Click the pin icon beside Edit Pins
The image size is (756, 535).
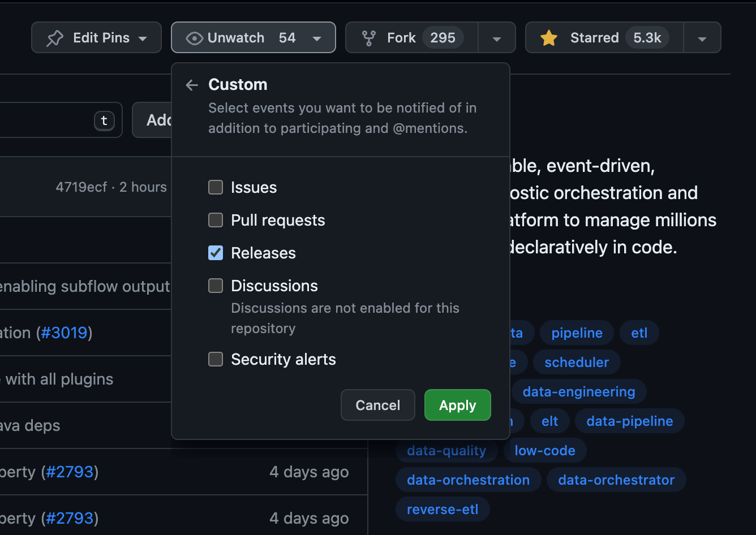tap(56, 37)
